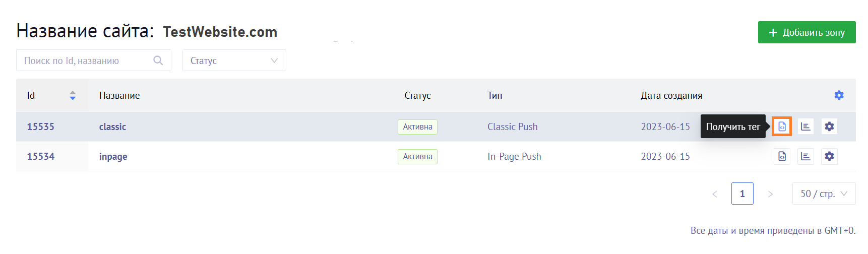Open statistics icon for classic zone
The height and width of the screenshot is (254, 868).
(805, 126)
